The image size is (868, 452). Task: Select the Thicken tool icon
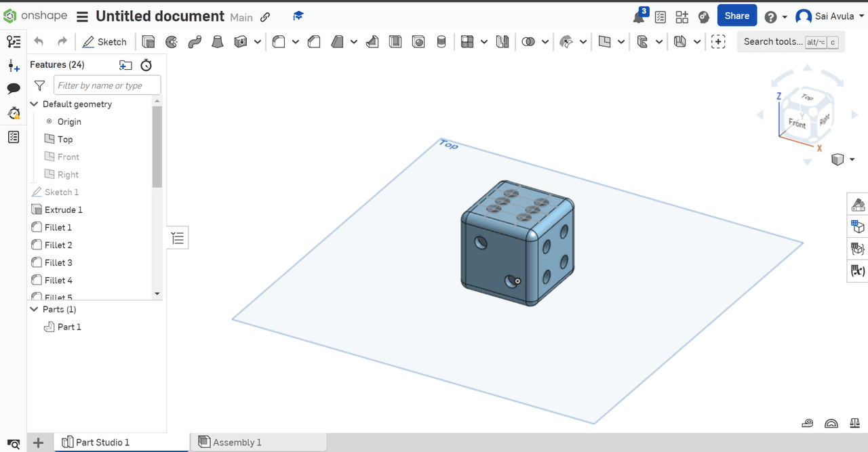pos(241,42)
